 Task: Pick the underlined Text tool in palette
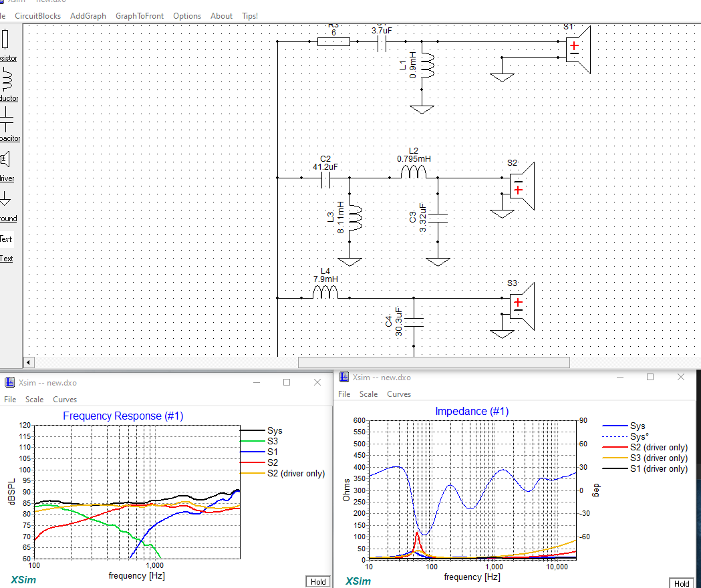6,259
